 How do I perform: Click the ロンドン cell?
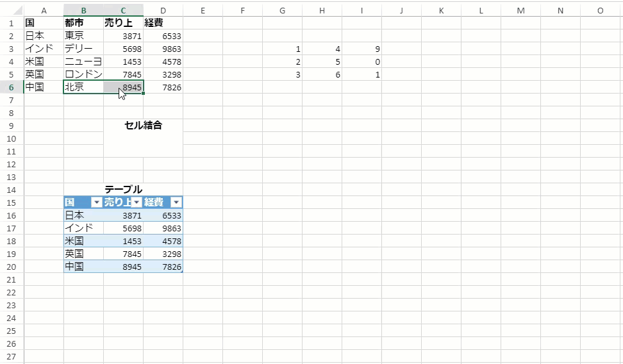pos(83,74)
